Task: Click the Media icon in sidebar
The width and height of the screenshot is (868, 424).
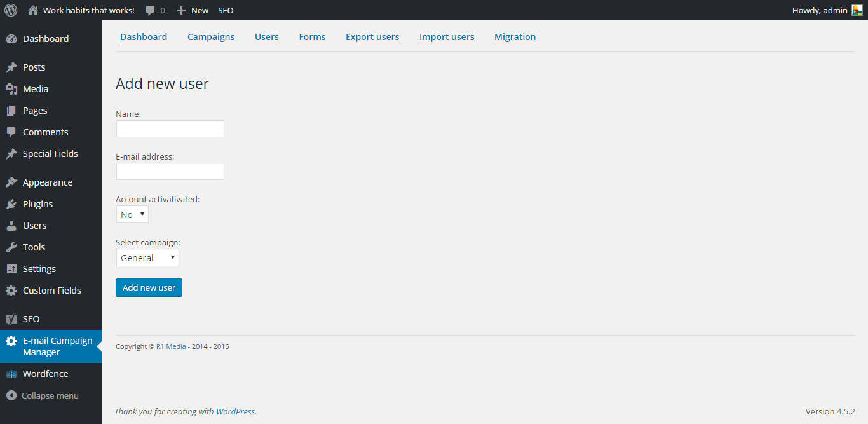Action: tap(11, 89)
